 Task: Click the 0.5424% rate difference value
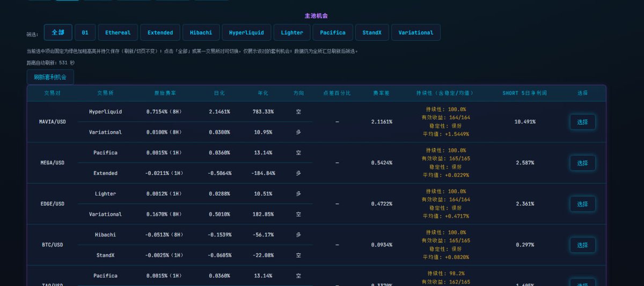pos(382,163)
